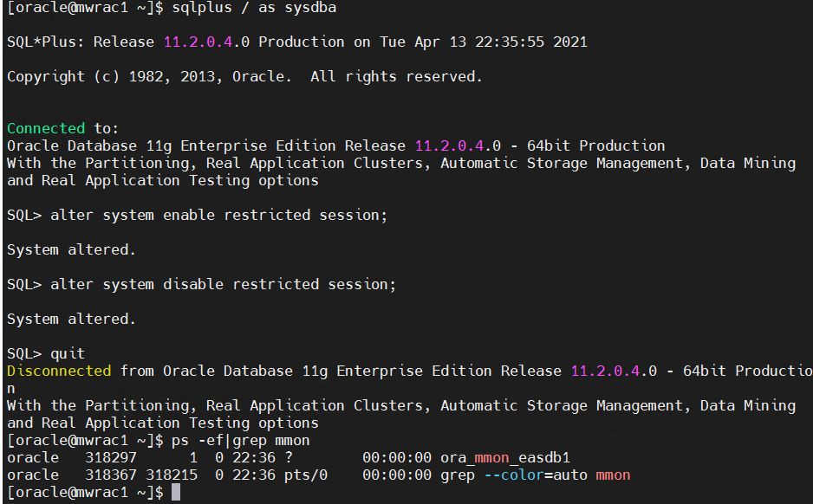
Task: Click the 'alter system enable restricted session;' line
Action: pyautogui.click(x=219, y=215)
